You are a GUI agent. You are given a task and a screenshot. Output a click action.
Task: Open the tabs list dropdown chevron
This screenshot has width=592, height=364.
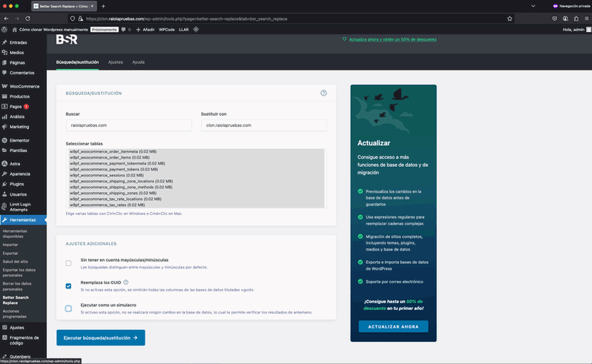tap(533, 6)
